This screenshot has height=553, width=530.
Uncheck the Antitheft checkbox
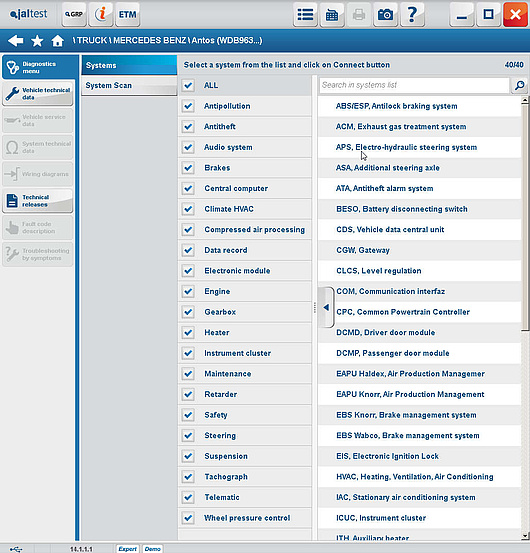[x=188, y=127]
